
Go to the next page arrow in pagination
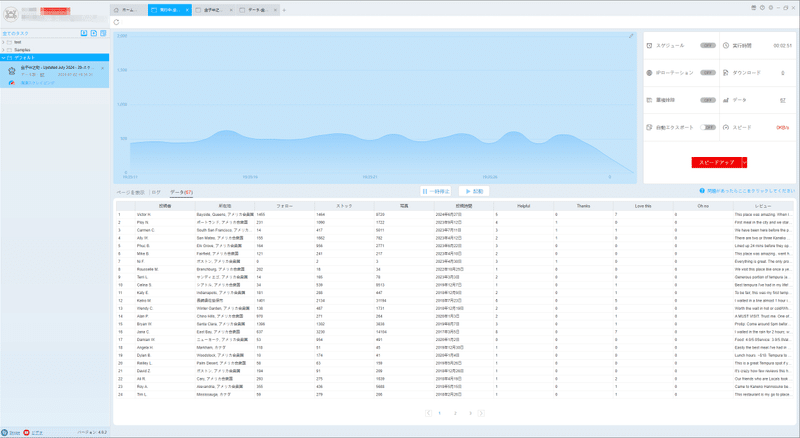coord(481,413)
